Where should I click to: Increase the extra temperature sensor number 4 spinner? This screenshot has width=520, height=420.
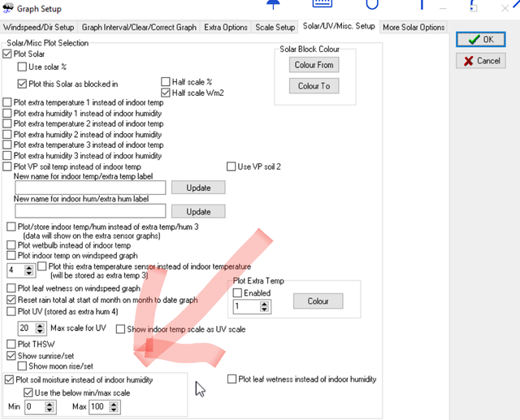click(x=29, y=267)
